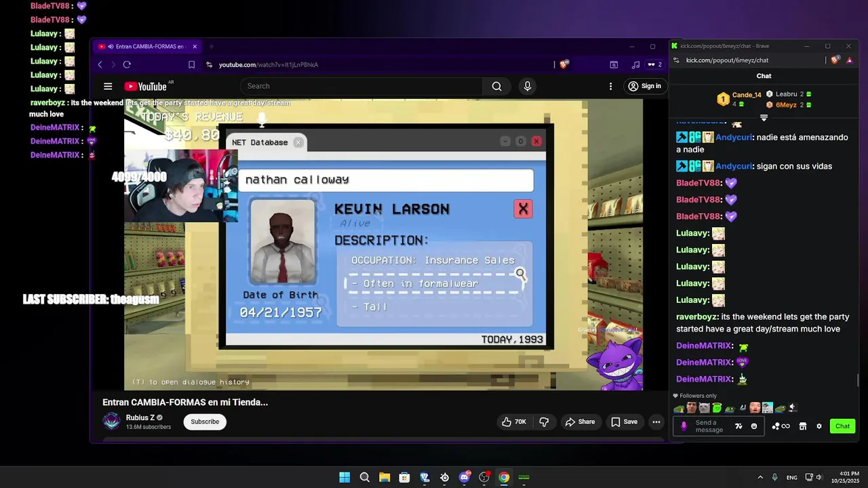
Task: Mute via the speaker emote icon
Action: (x=791, y=408)
